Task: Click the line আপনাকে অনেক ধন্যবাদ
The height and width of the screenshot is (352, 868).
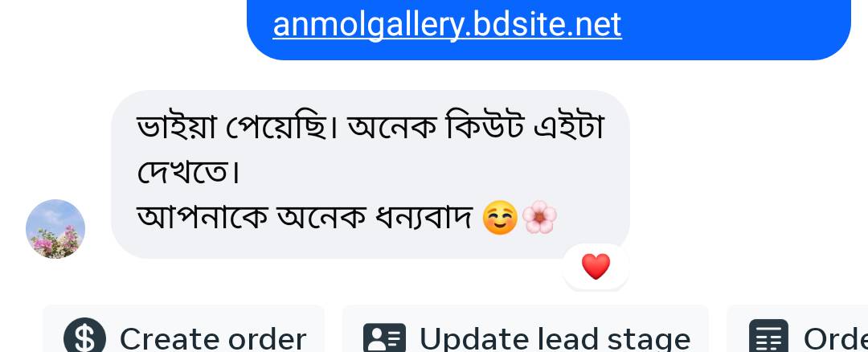Action: (305, 218)
